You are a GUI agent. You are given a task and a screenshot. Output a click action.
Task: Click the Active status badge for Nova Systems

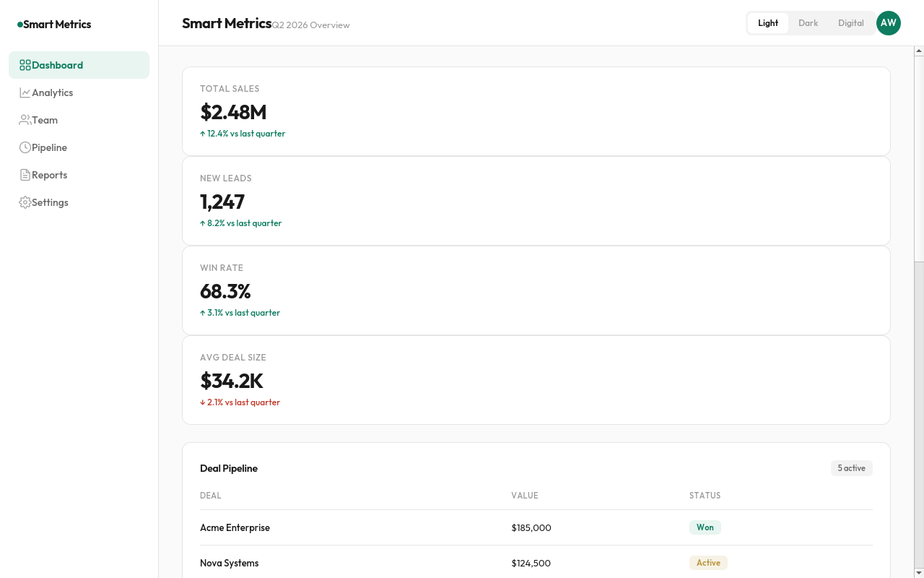[x=708, y=563]
